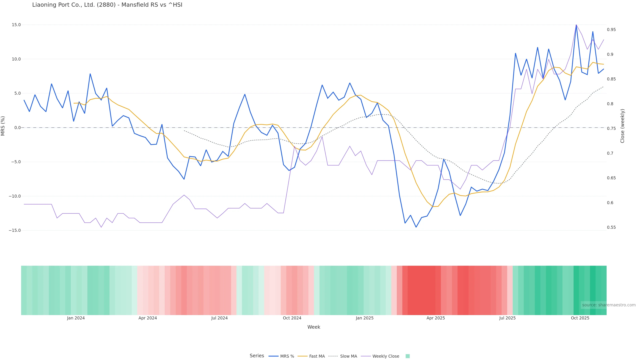Click the Series legend title
Screen dimensions: 644x362
pyautogui.click(x=257, y=356)
